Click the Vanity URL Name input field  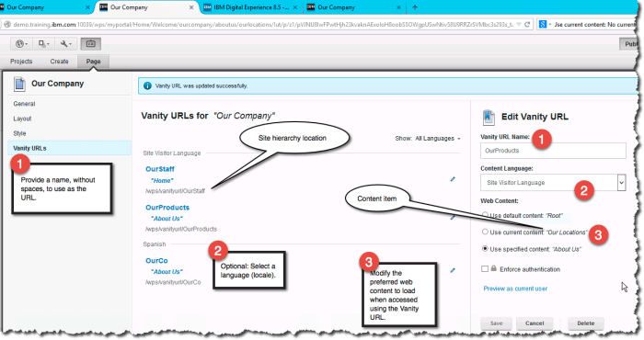pyautogui.click(x=553, y=151)
